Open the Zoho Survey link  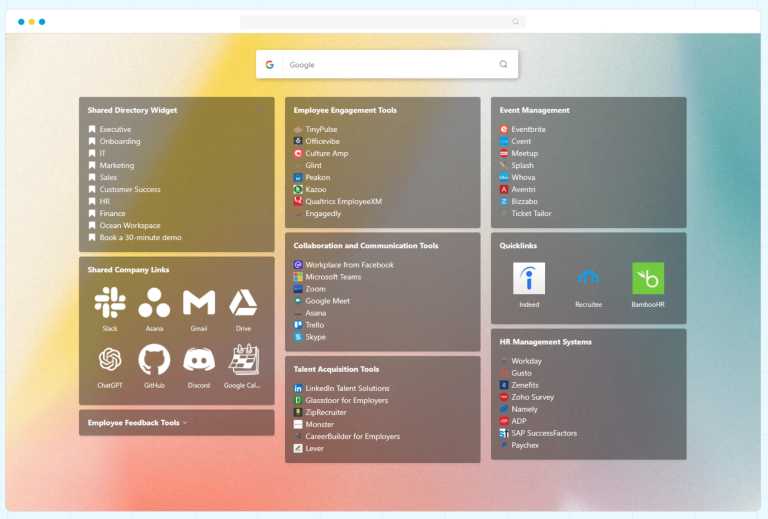533,397
